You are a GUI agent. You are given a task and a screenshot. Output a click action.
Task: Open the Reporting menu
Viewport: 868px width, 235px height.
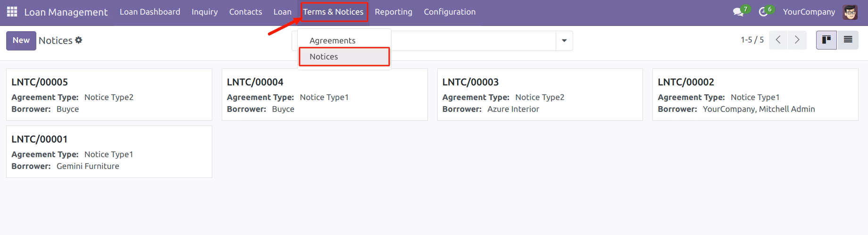coord(393,12)
